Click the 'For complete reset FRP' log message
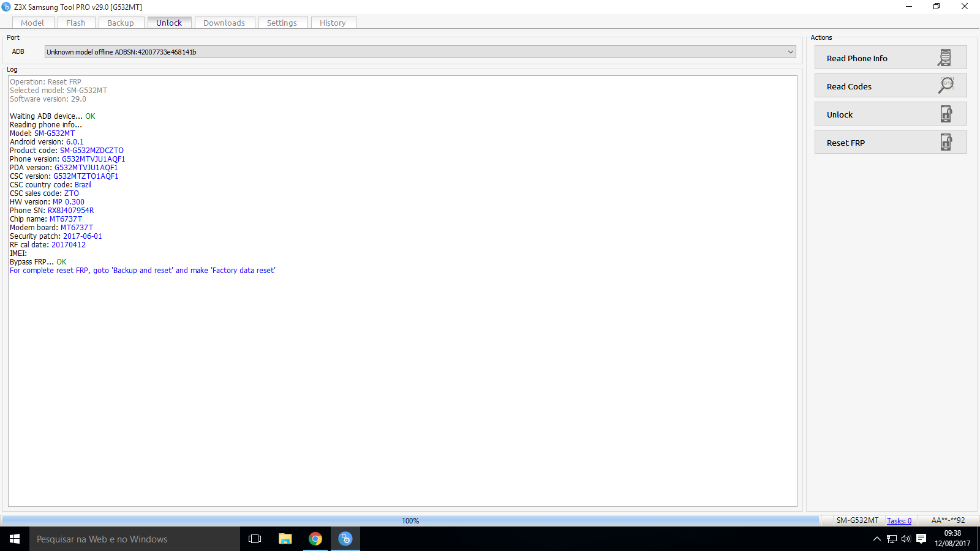 point(143,271)
